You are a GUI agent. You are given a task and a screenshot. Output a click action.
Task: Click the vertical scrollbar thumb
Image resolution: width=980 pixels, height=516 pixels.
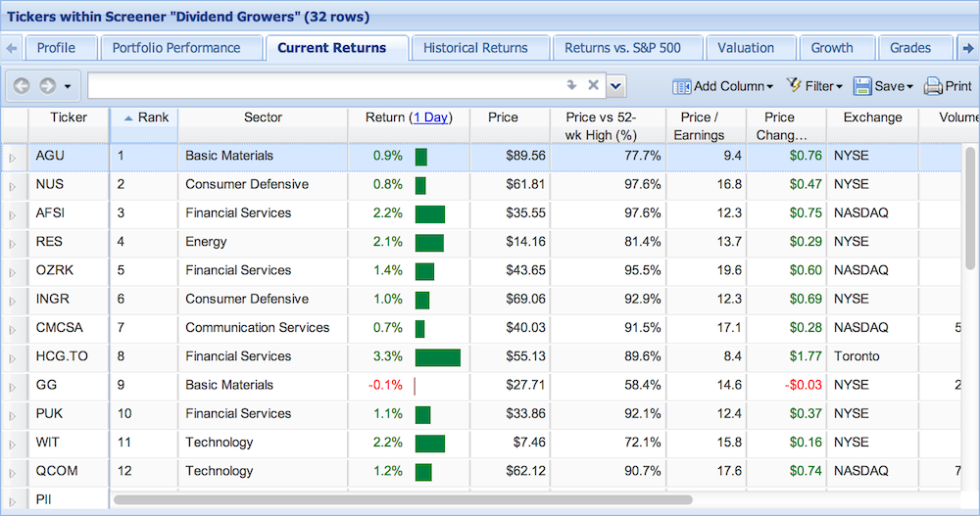tap(970, 208)
